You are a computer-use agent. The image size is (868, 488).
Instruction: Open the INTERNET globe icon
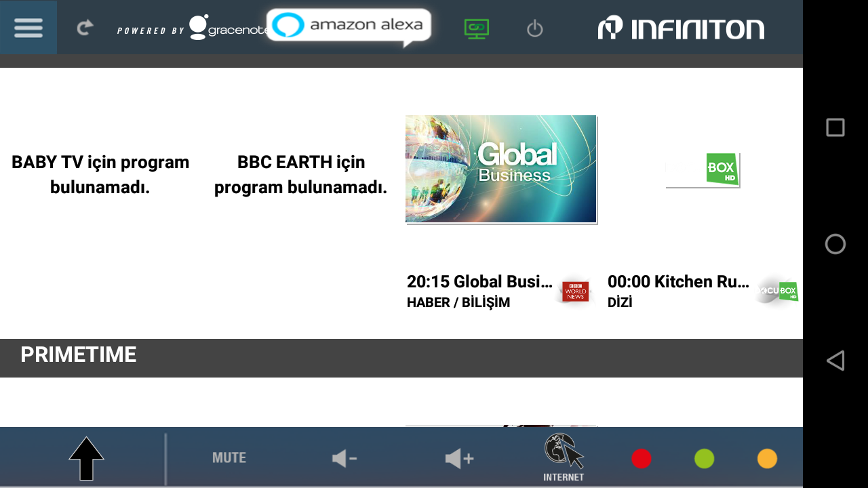coord(564,457)
